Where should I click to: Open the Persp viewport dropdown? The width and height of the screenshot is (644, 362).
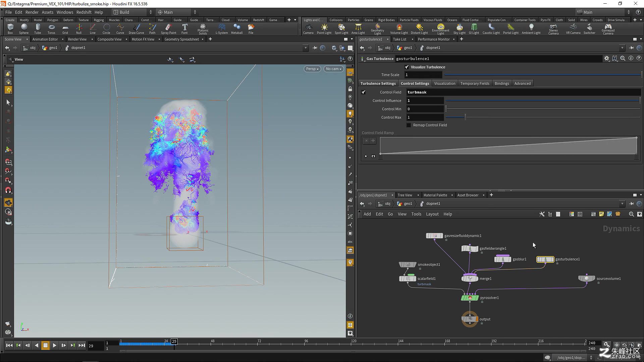(312, 69)
